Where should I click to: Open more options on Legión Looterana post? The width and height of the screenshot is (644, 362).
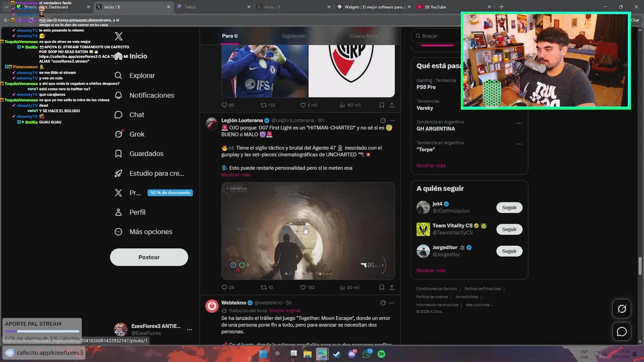coord(392,121)
